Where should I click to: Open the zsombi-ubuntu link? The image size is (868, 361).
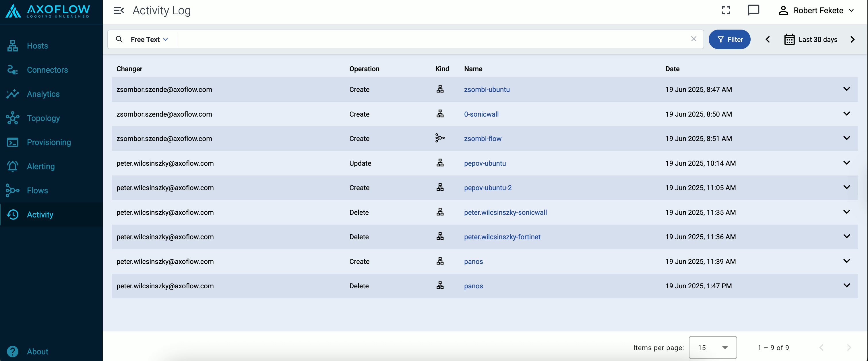487,89
